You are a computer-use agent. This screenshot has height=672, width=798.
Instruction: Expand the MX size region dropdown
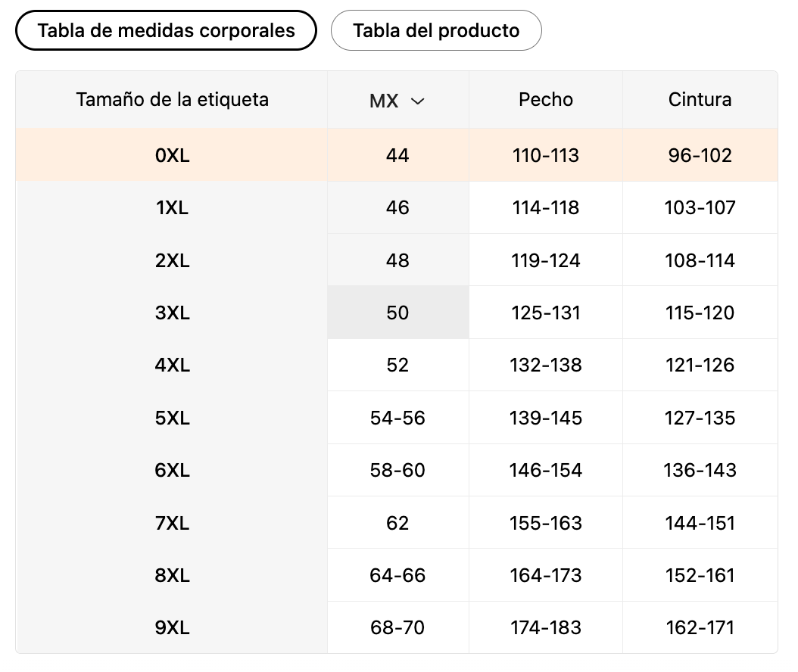tap(397, 101)
